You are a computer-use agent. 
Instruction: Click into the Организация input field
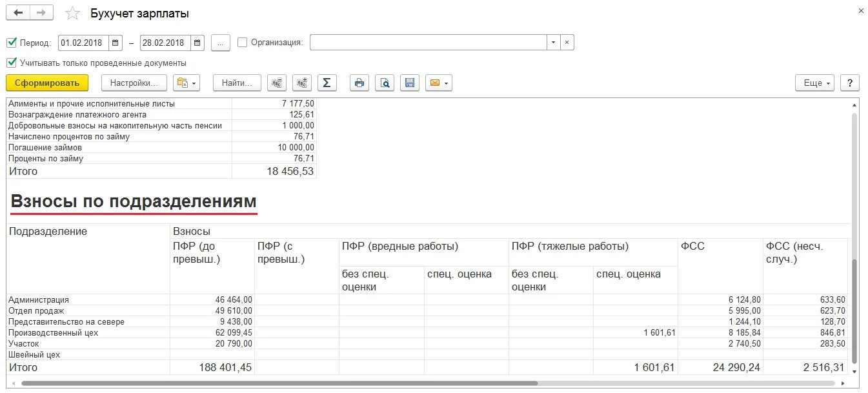point(428,43)
